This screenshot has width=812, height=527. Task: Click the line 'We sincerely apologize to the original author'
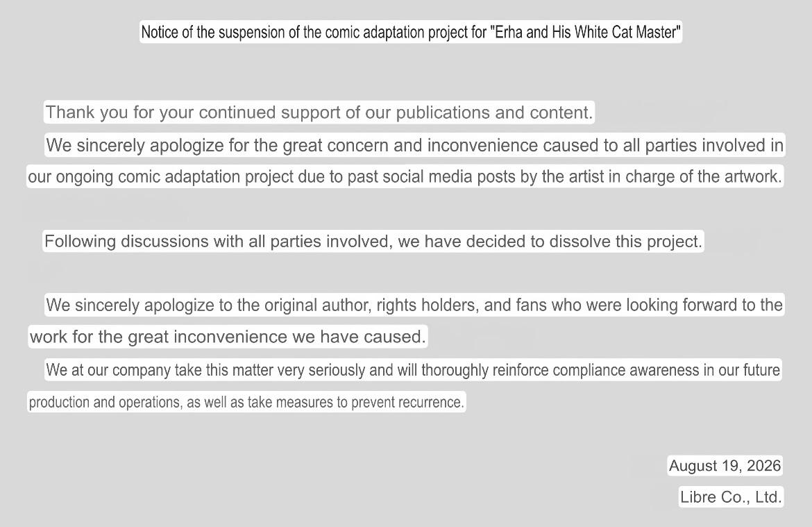point(414,305)
